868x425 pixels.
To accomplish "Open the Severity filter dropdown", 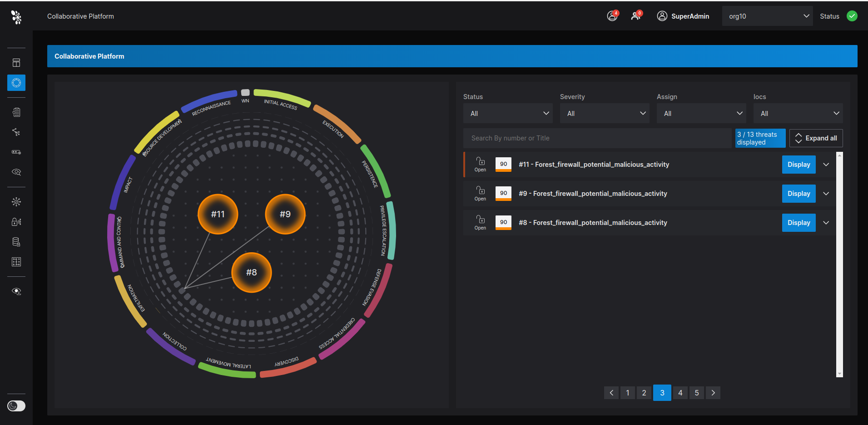I will [604, 113].
